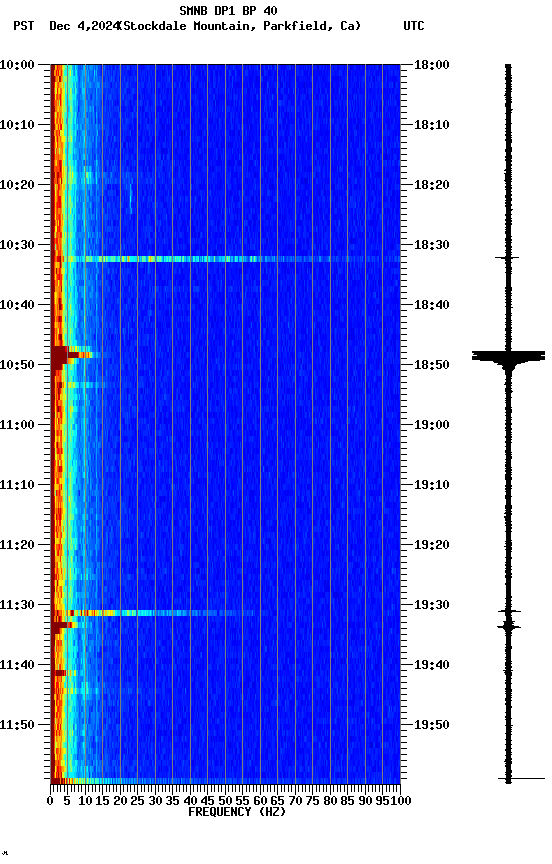Click the PST time label '11:10'
The width and height of the screenshot is (552, 864).
point(17,485)
